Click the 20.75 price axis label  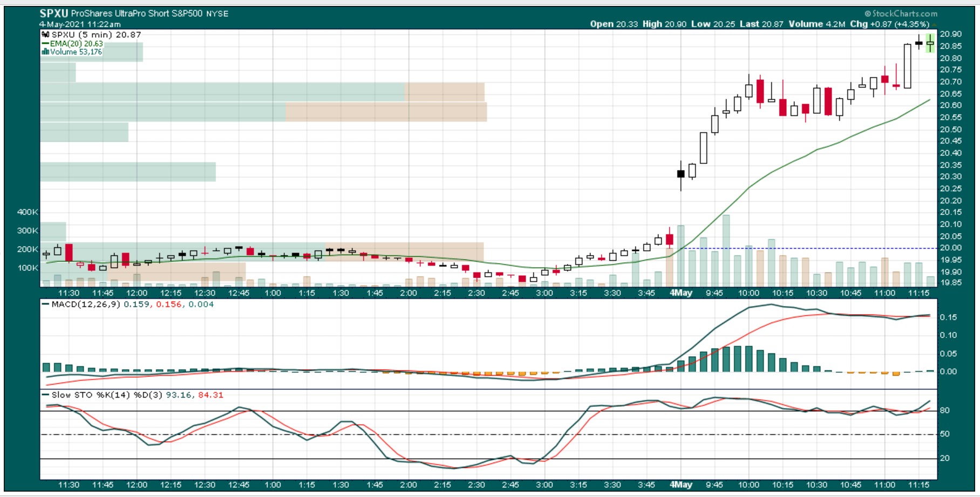(950, 70)
